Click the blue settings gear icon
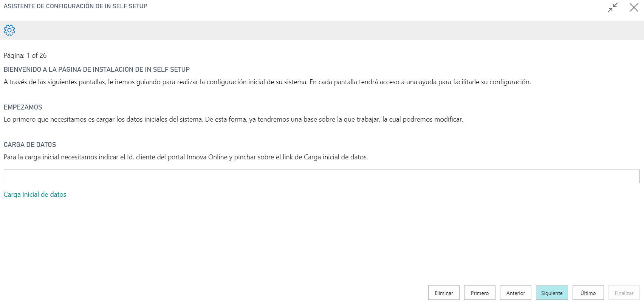 (x=9, y=30)
